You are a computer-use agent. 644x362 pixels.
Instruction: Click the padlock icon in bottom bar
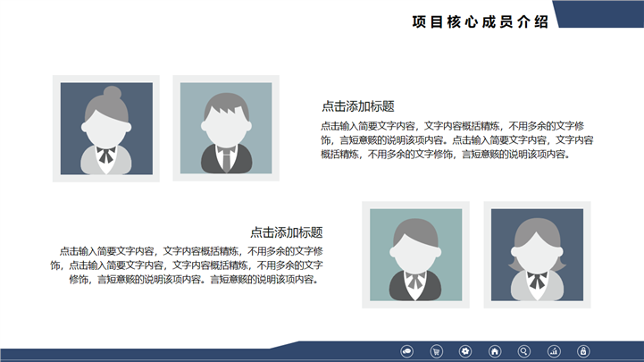pyautogui.click(x=583, y=351)
